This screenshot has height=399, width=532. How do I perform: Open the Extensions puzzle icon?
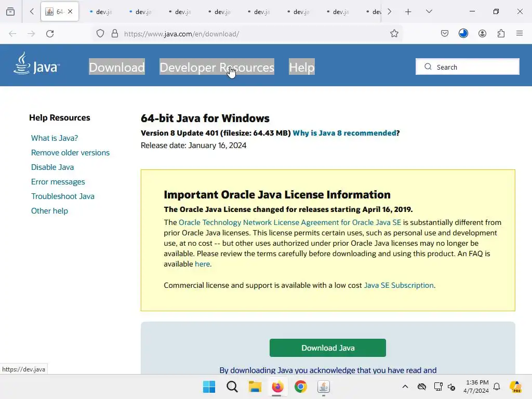[x=501, y=34]
